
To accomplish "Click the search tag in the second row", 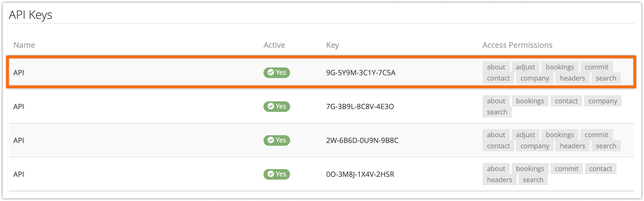I will point(497,112).
